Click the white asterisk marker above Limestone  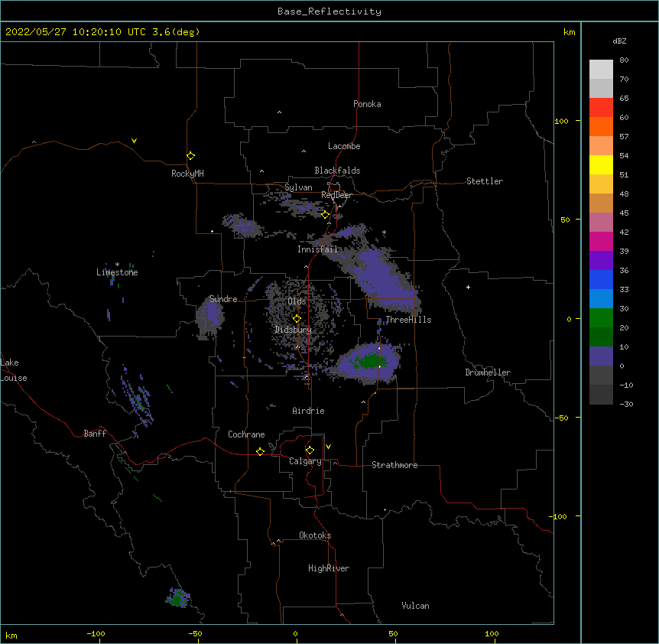click(x=117, y=265)
